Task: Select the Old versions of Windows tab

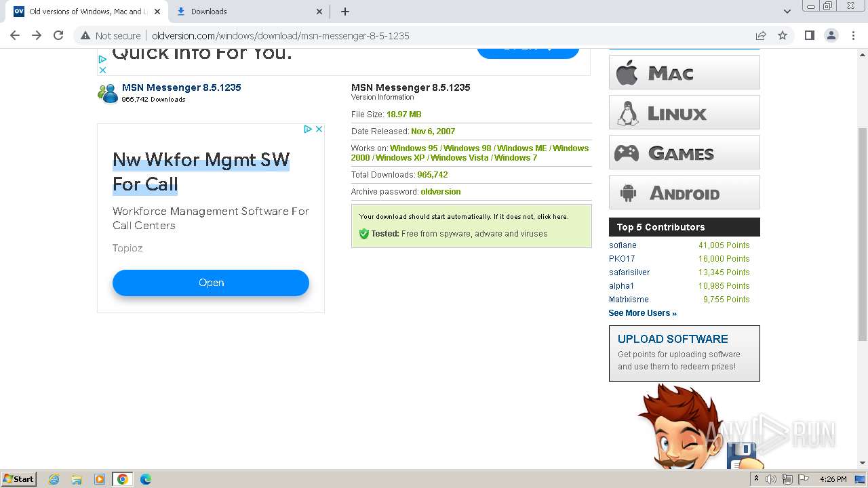Action: pos(87,12)
